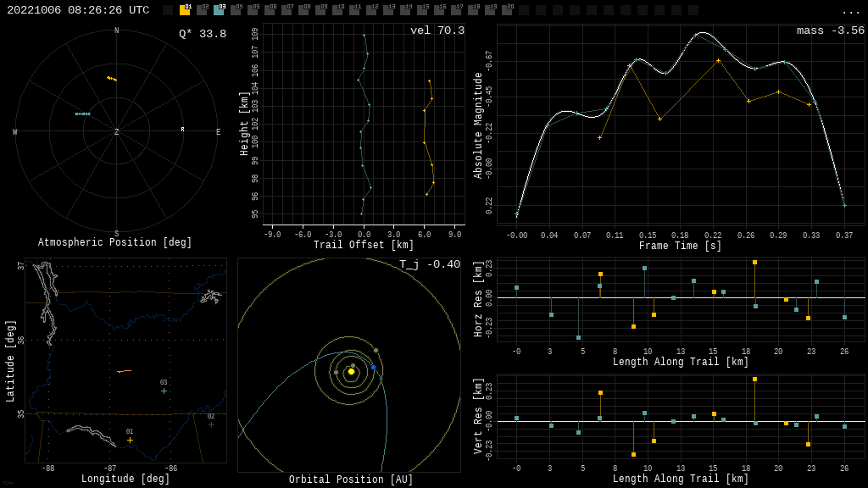This screenshot has height=488, width=868.
Task: Select station 01 cross marker on map
Action: point(130,440)
